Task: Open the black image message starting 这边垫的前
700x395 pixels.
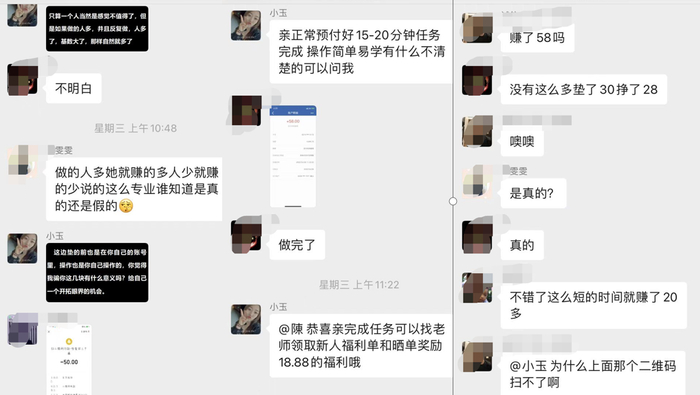Action: coord(97,272)
